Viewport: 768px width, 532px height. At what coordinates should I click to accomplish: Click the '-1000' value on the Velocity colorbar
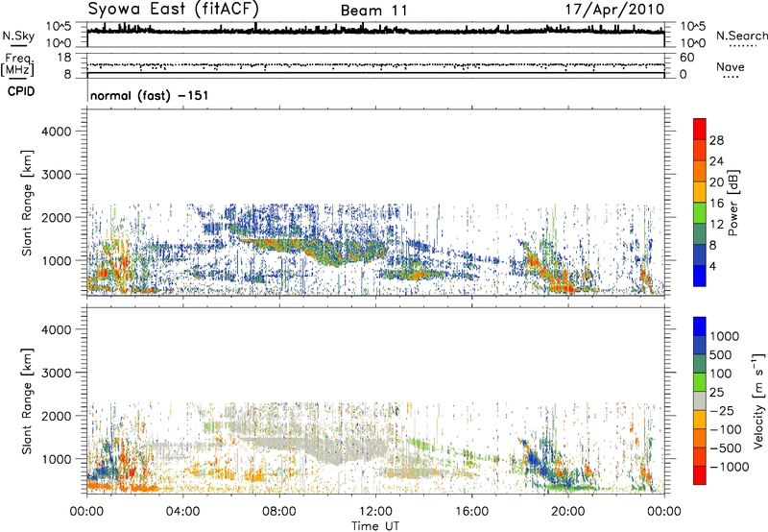[x=729, y=467]
